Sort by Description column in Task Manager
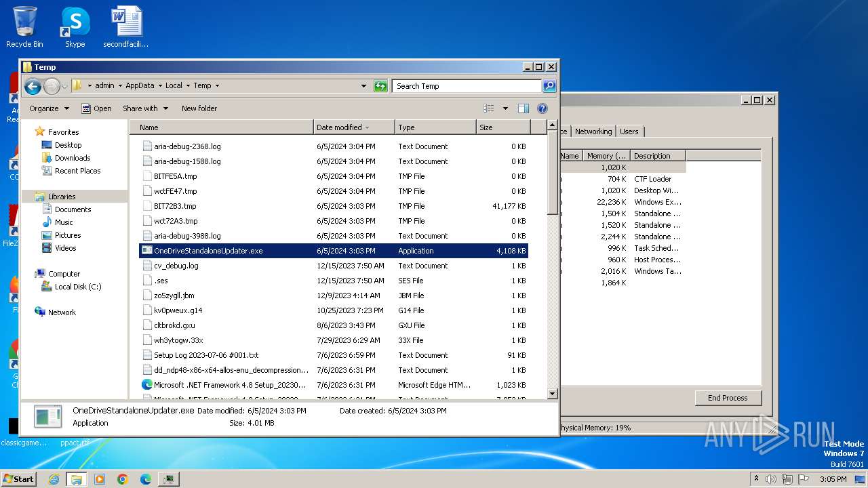The image size is (868, 488). tap(658, 156)
